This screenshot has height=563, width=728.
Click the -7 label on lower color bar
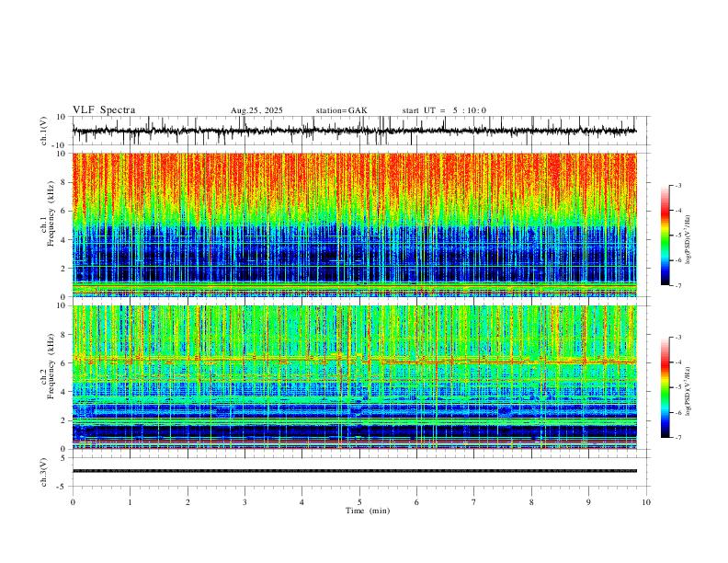coord(677,437)
